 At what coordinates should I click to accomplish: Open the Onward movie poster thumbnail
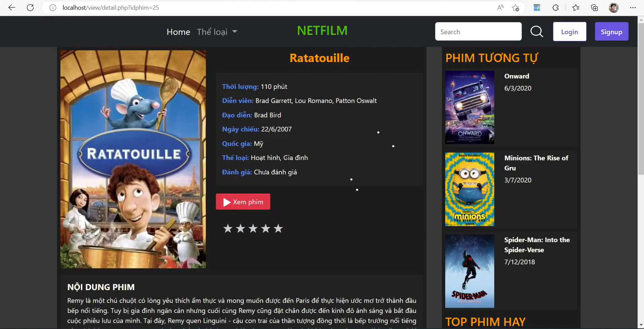click(469, 107)
